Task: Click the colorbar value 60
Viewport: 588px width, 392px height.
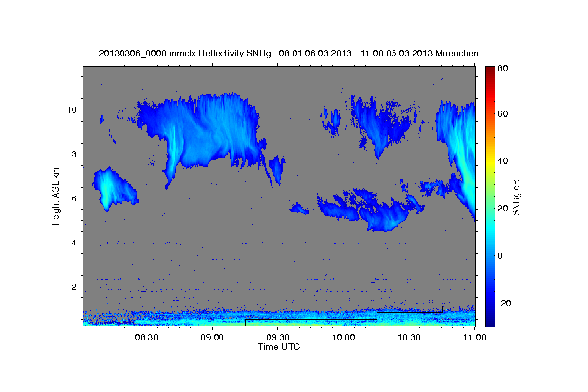Action: click(504, 114)
